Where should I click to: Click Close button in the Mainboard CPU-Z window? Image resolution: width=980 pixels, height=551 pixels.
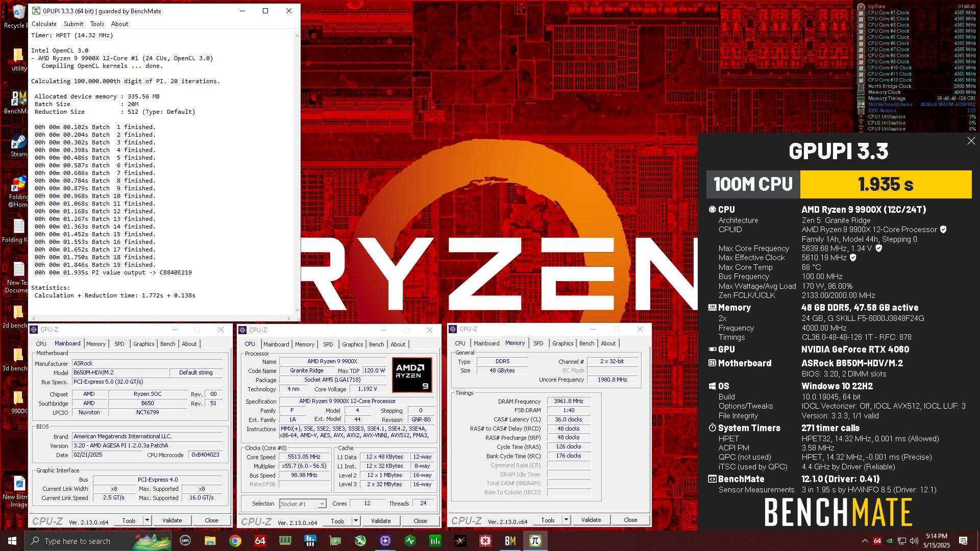coord(211,520)
